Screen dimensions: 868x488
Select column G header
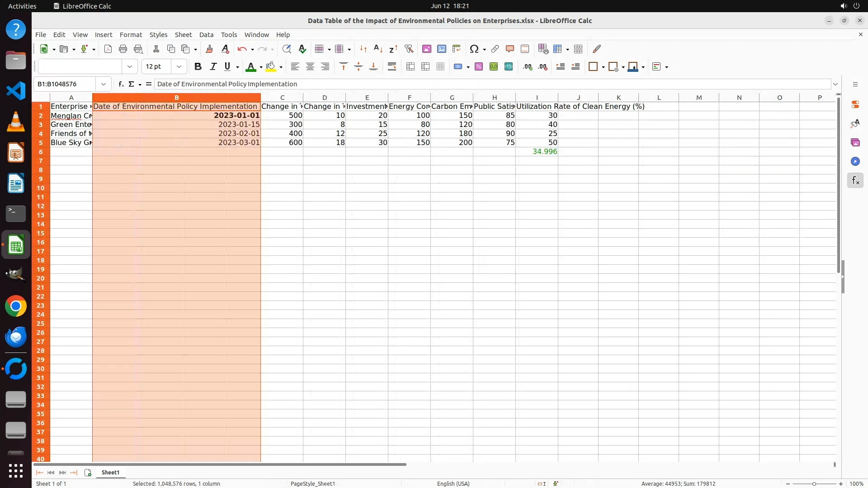[x=452, y=98]
